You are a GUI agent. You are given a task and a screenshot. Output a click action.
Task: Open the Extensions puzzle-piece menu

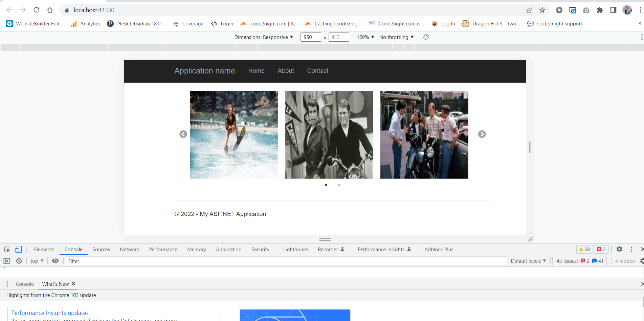600,10
